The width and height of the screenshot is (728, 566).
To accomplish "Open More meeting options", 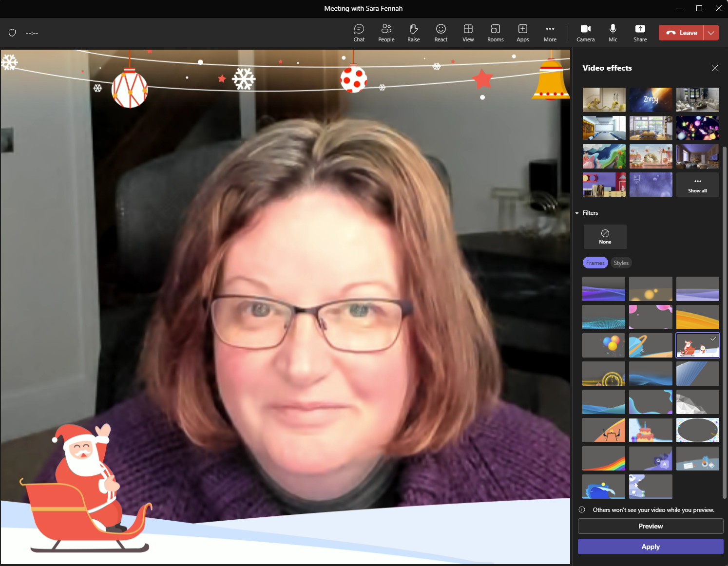I will click(x=550, y=33).
